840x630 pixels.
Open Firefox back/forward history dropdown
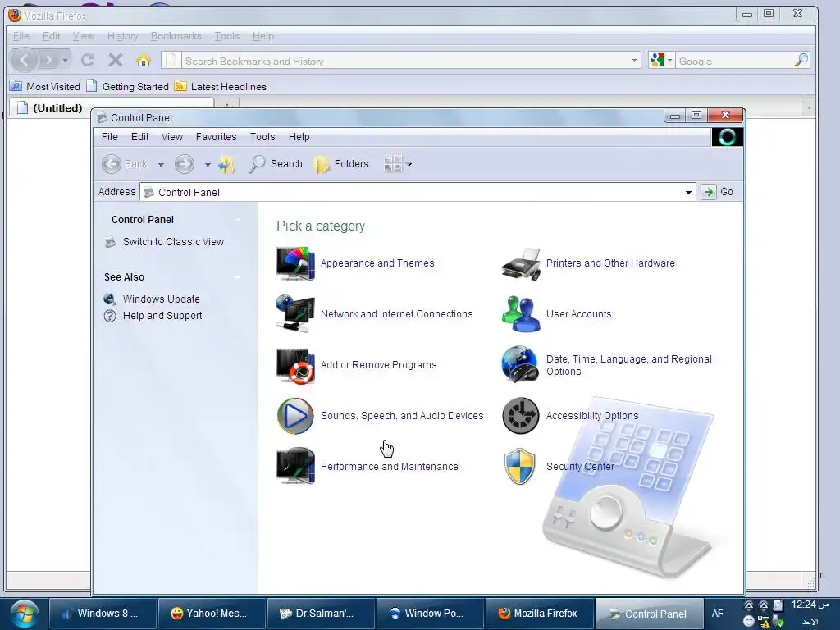coord(65,60)
